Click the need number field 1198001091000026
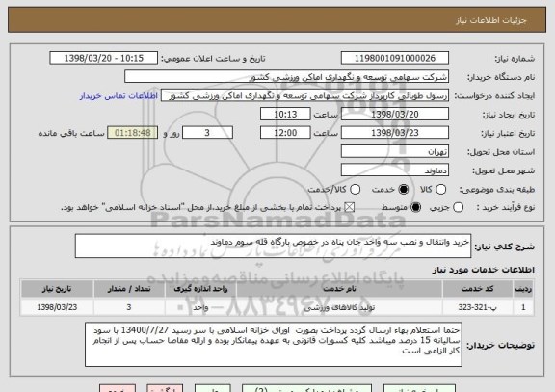Screen dimensions: 555x392 (x=395, y=58)
